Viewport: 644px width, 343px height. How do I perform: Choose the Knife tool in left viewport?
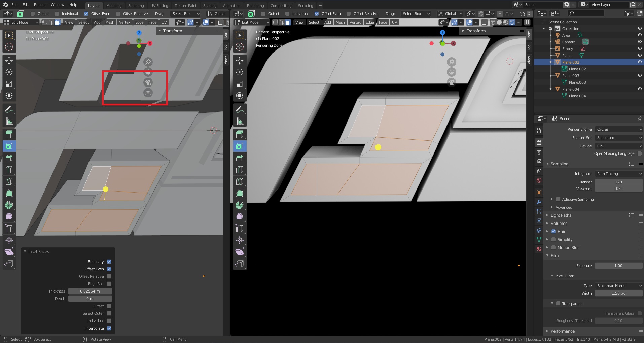click(x=9, y=181)
